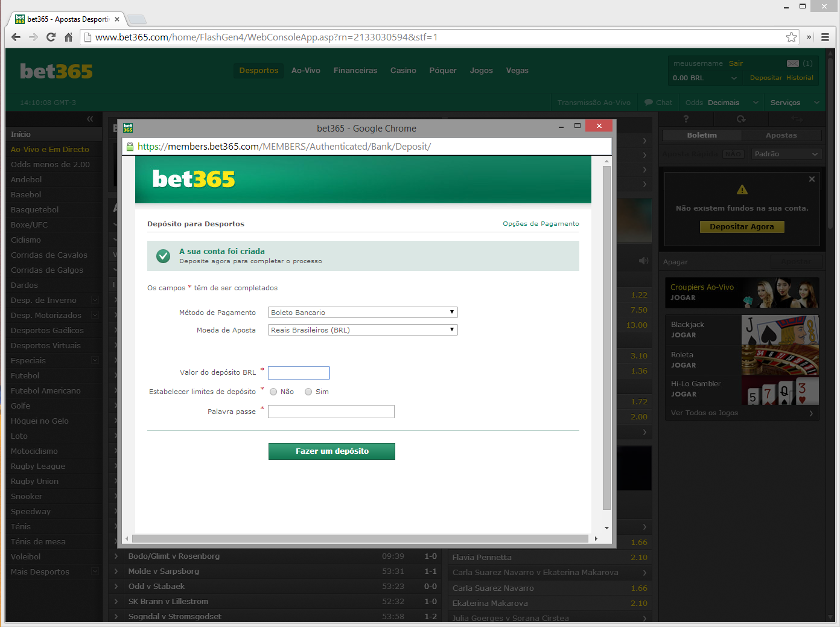
Task: Expand balance 0.00 BRL dropdown
Action: pos(705,78)
